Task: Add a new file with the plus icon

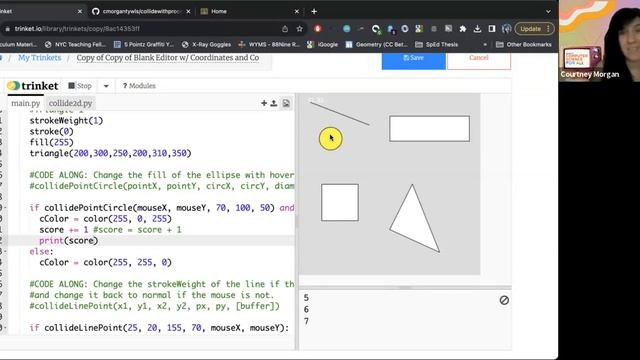Action: pos(264,103)
